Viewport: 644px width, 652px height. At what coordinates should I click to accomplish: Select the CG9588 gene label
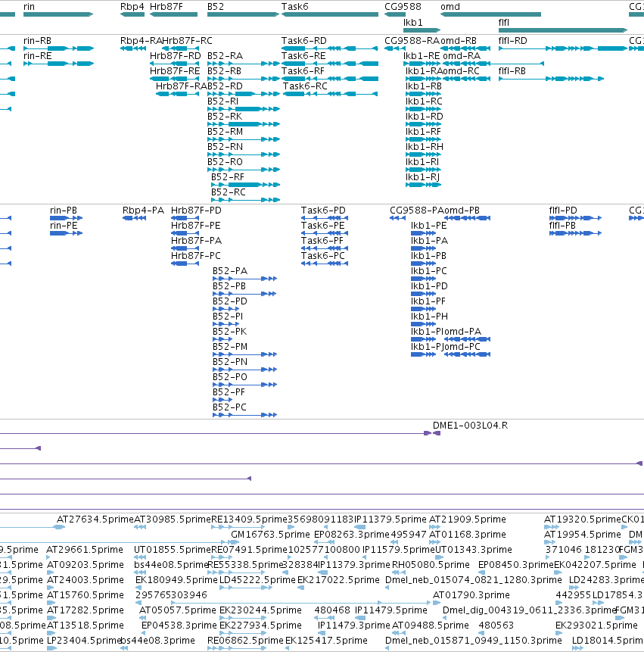(x=403, y=7)
